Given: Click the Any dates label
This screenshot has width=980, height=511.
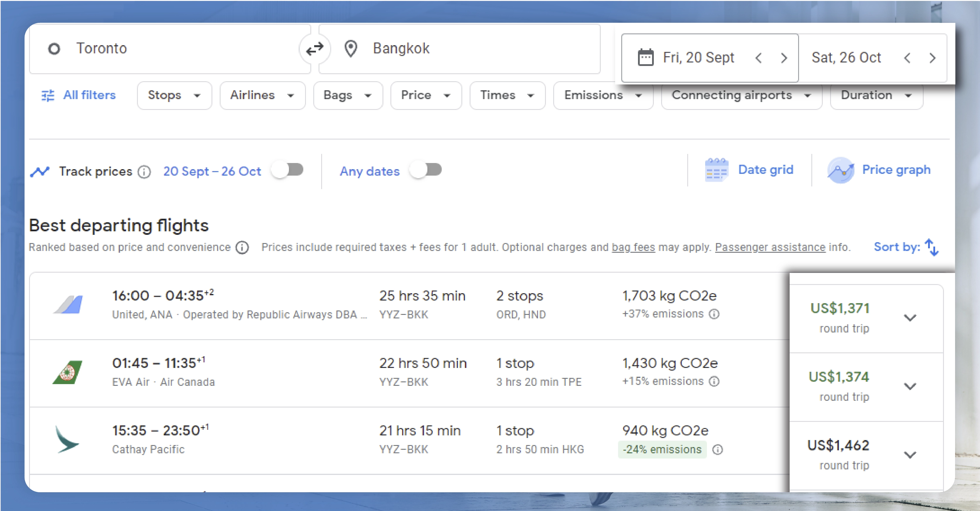Looking at the screenshot, I should tap(369, 172).
